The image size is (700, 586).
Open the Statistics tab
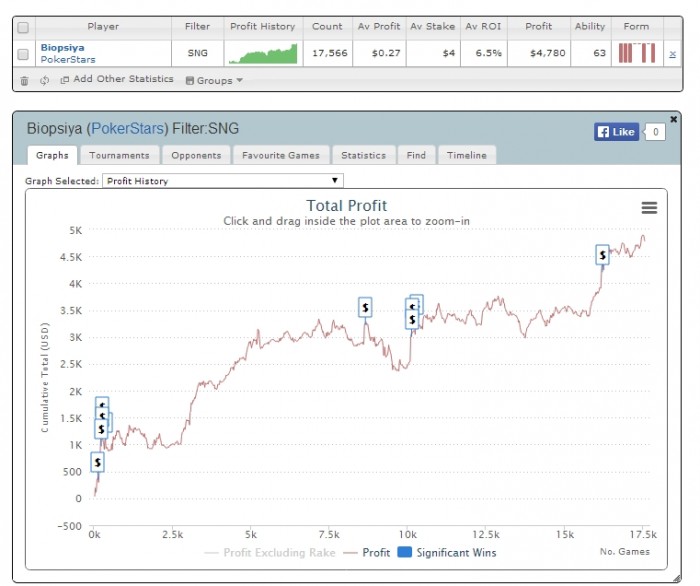point(363,155)
